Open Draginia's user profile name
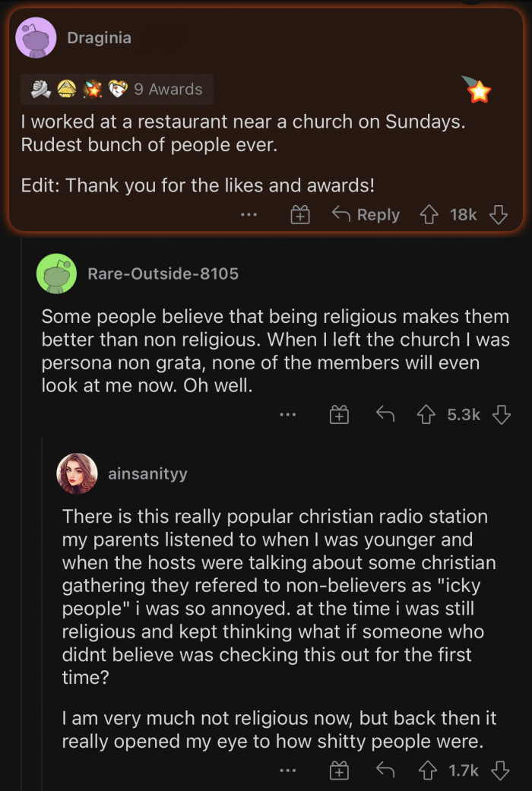 [x=99, y=38]
